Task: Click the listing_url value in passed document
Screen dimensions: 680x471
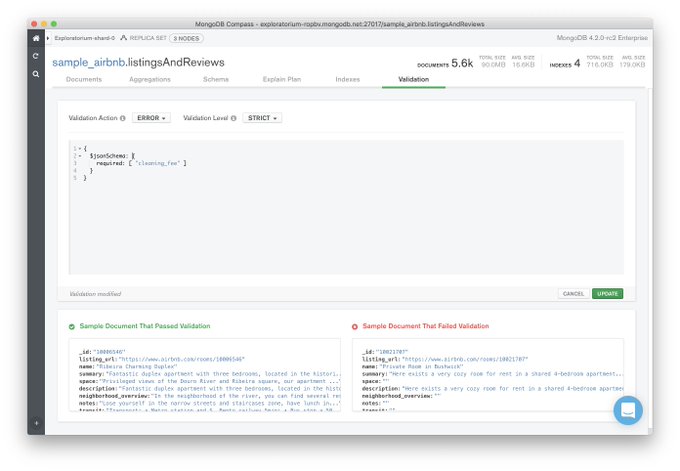Action: tap(182, 359)
